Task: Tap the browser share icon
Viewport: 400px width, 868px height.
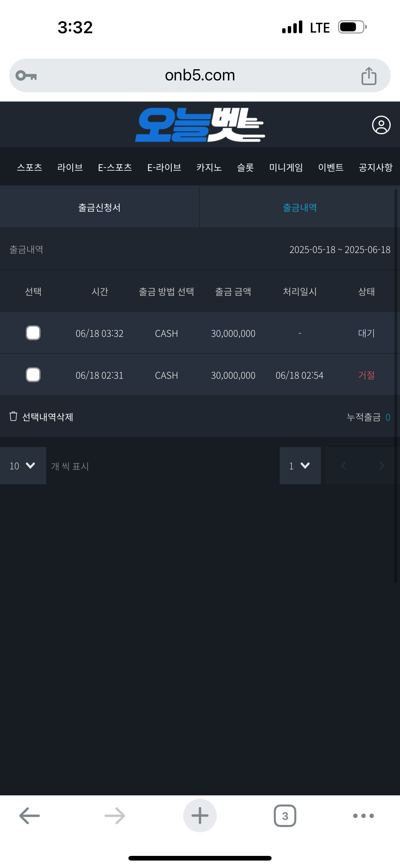Action: [369, 76]
